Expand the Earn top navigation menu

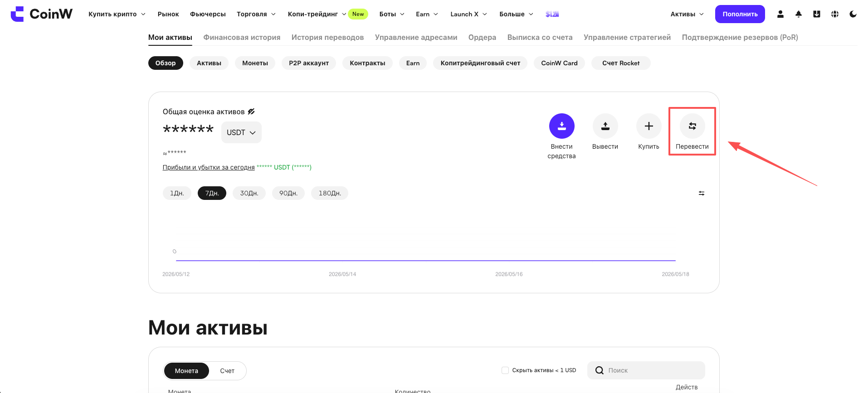[x=427, y=14]
